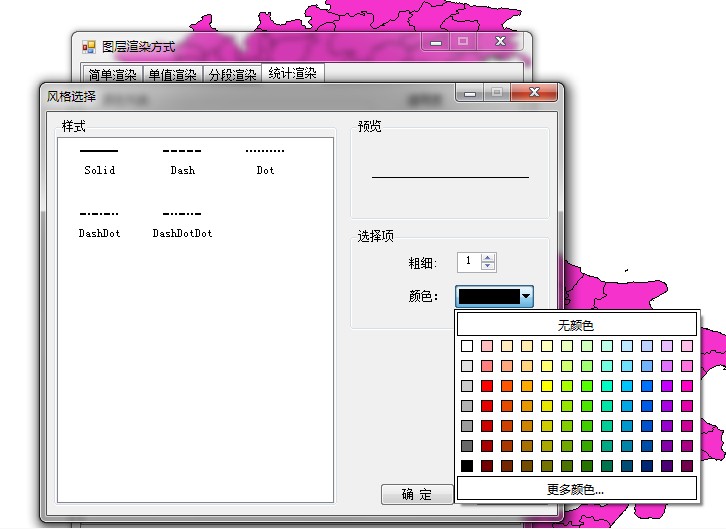Decrease the 粗细 width stepper value

488,266
